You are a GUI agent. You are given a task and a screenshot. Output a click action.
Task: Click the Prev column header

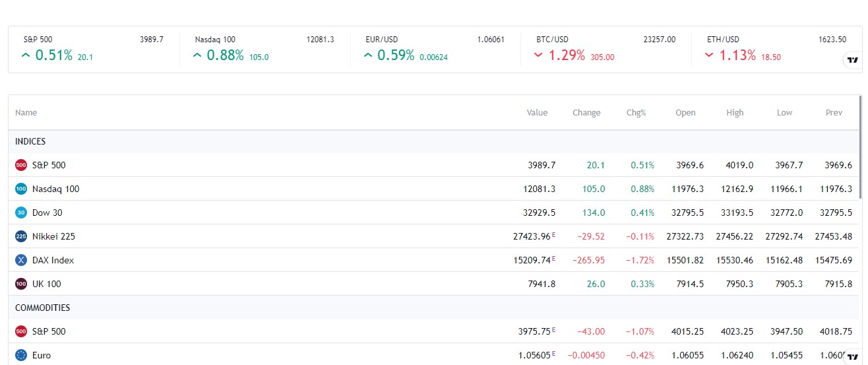[834, 113]
